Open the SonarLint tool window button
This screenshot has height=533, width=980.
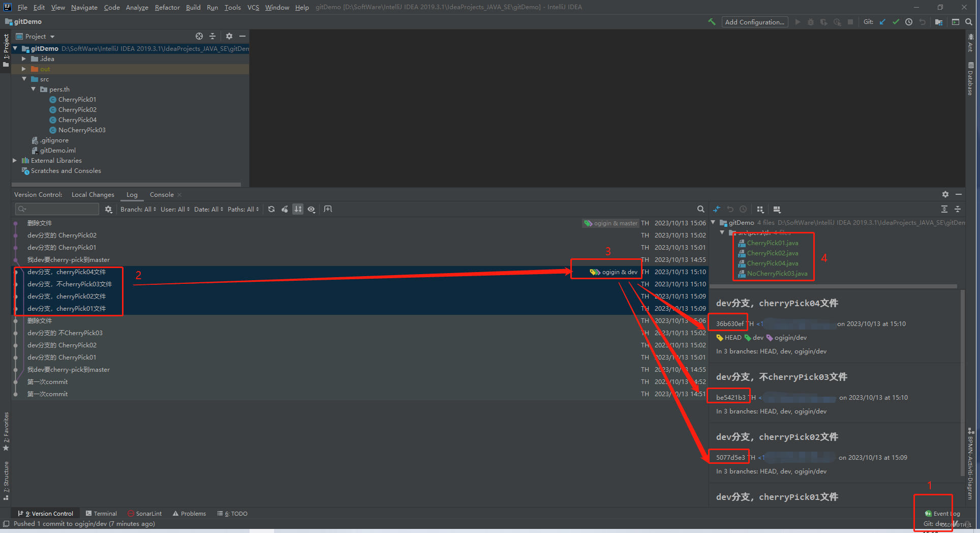click(144, 514)
